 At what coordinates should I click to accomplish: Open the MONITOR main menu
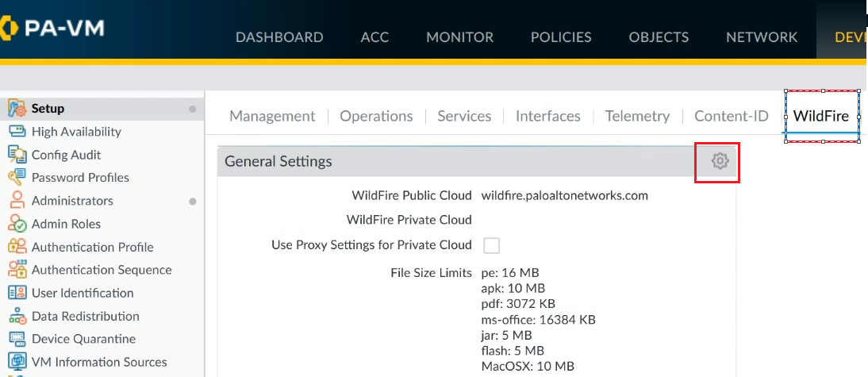pyautogui.click(x=459, y=37)
